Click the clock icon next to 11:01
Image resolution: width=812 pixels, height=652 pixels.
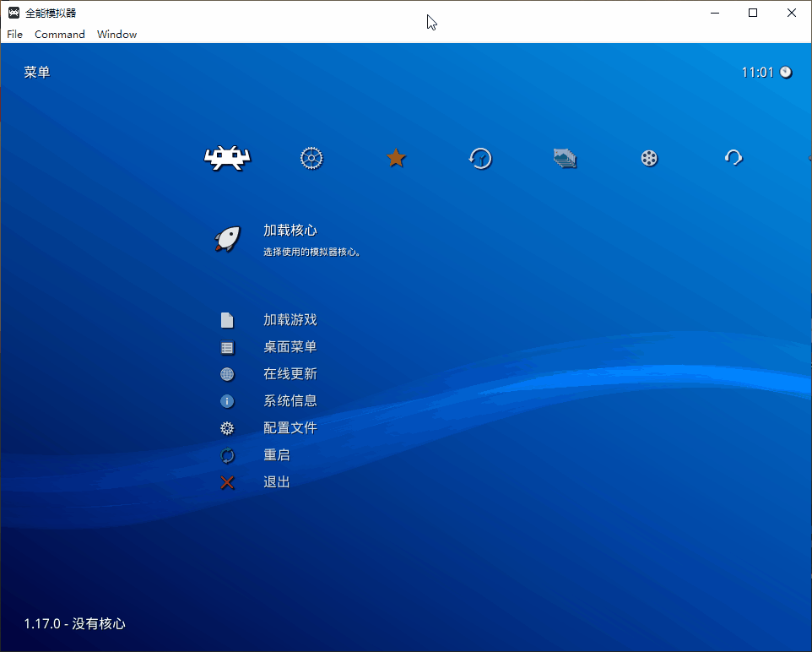click(x=786, y=72)
